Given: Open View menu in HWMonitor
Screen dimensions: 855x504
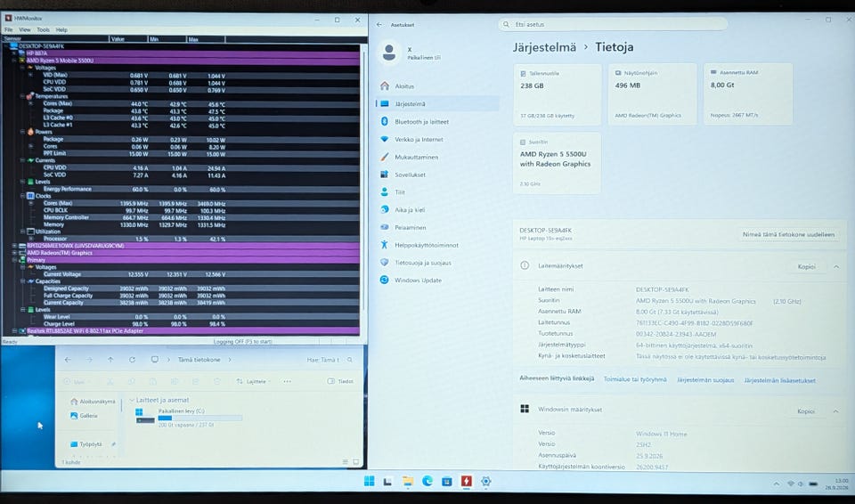Looking at the screenshot, I should click(x=25, y=30).
